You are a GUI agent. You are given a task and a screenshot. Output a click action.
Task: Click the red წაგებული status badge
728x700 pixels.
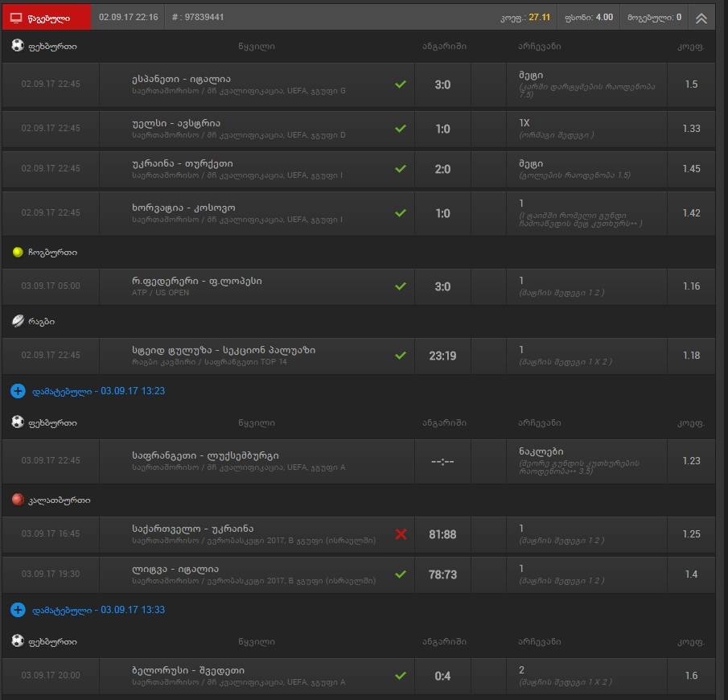pos(47,18)
